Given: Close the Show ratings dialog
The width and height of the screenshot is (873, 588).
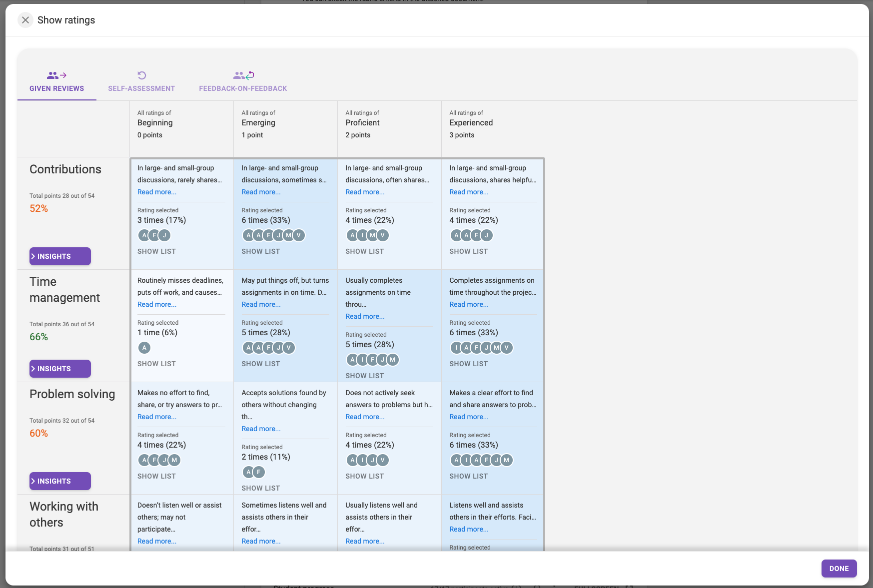Looking at the screenshot, I should pos(25,20).
